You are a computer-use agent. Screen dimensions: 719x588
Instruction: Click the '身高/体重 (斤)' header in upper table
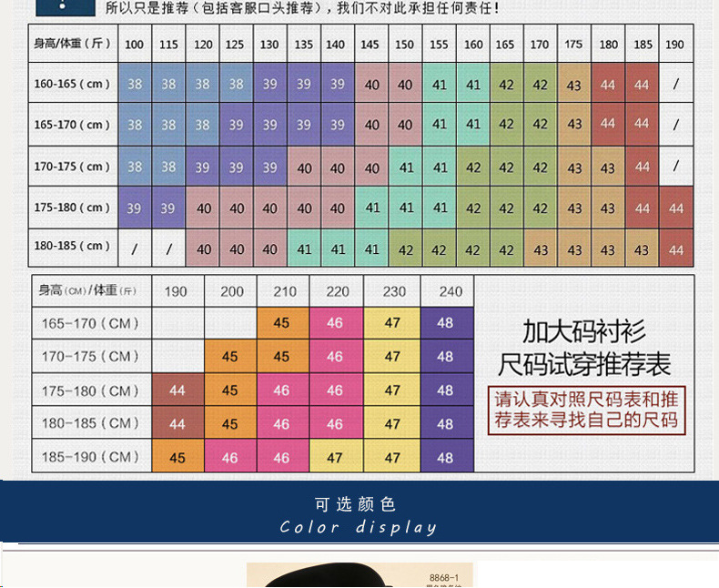[73, 44]
